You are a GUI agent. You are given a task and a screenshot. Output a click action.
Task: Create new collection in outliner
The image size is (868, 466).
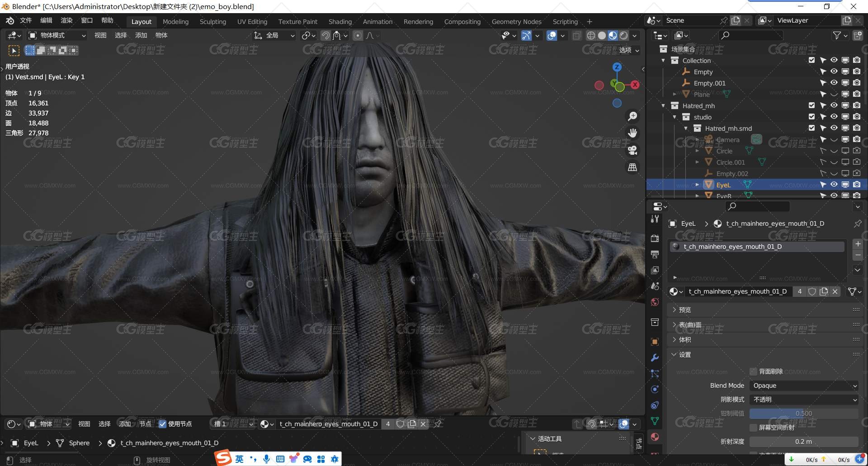pos(858,35)
